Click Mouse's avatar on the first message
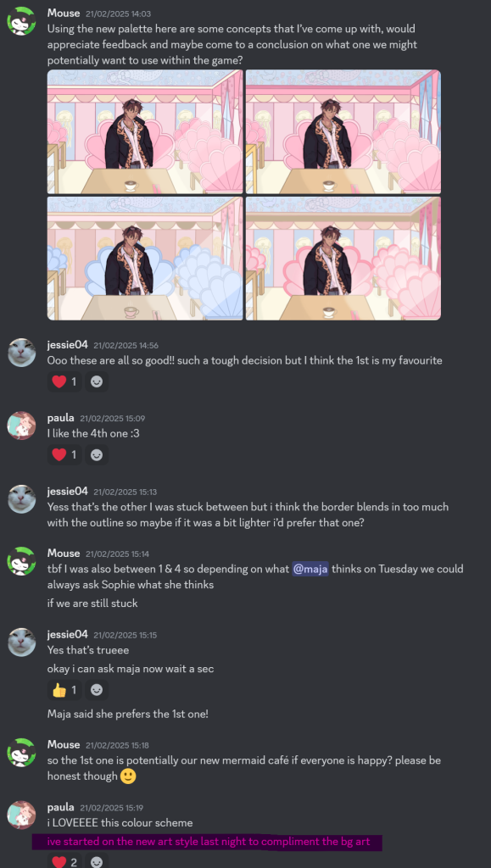Viewport: 491px width, 868px height. click(21, 21)
